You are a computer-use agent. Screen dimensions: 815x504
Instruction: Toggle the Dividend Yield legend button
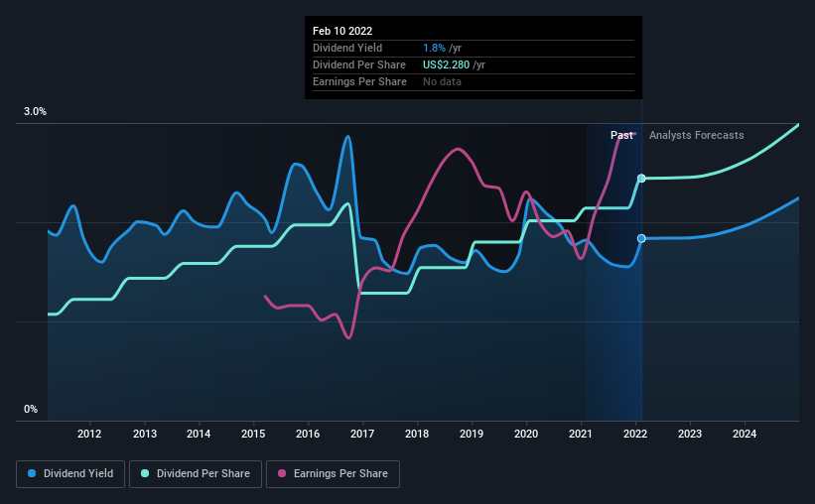(70, 474)
